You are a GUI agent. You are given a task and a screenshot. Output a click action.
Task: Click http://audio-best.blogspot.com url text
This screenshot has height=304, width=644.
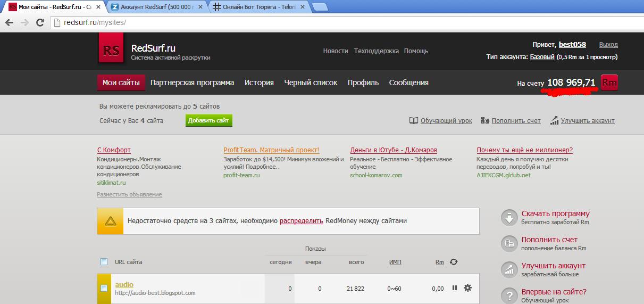click(x=155, y=293)
